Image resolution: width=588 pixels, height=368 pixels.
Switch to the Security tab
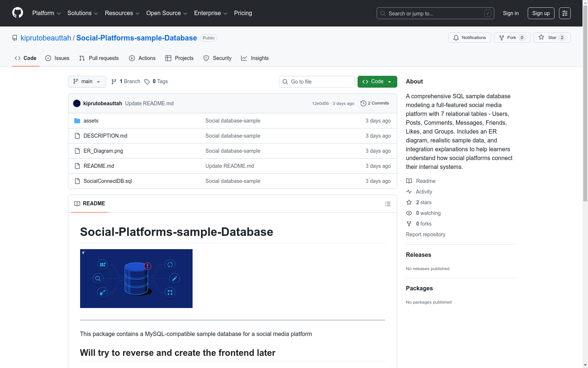click(218, 58)
